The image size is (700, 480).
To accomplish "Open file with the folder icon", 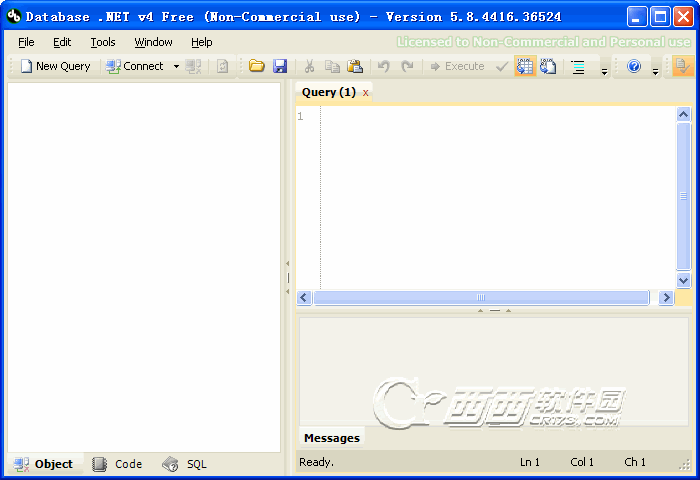I will tap(257, 66).
